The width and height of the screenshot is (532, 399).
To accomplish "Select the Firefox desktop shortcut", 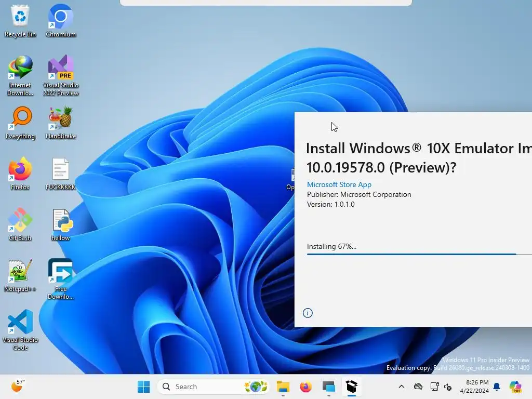I will click(20, 174).
